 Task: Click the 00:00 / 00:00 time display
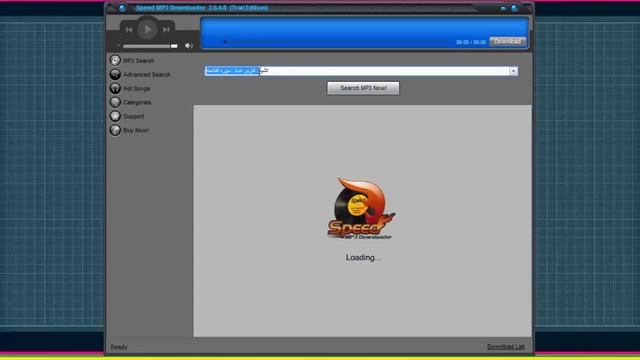point(471,42)
